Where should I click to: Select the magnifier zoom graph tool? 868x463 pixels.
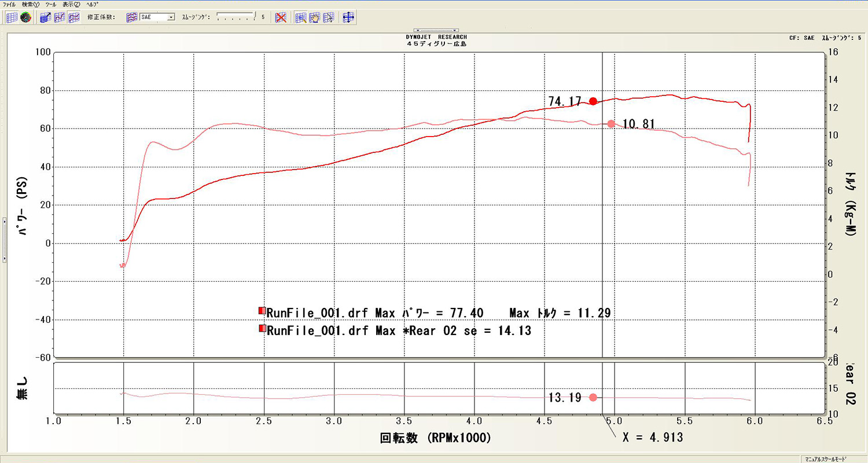pos(301,17)
